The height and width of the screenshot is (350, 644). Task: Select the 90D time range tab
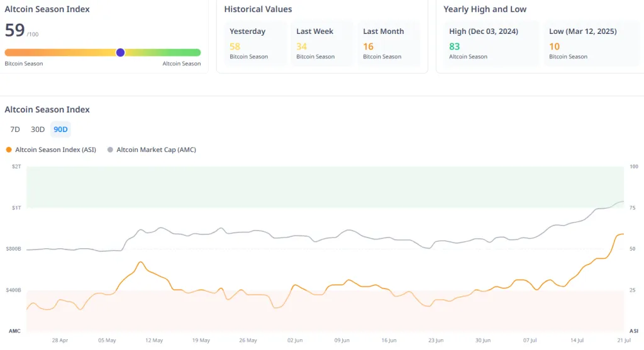pos(60,129)
